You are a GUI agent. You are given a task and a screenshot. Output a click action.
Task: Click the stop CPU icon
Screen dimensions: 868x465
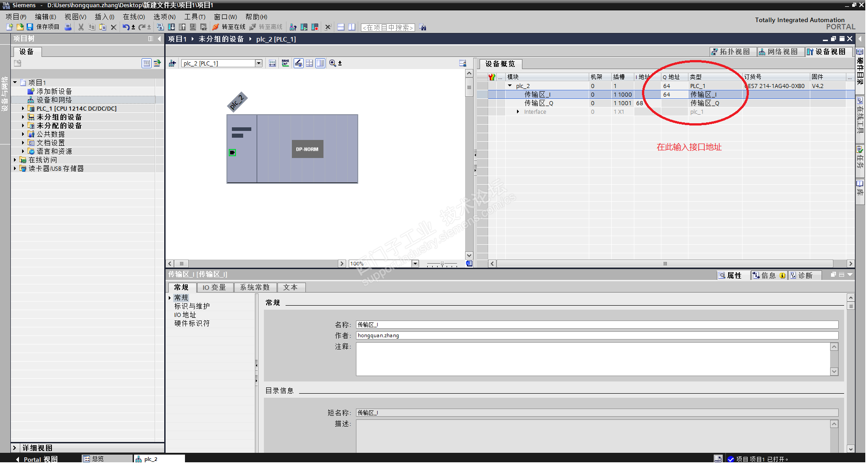pyautogui.click(x=315, y=27)
